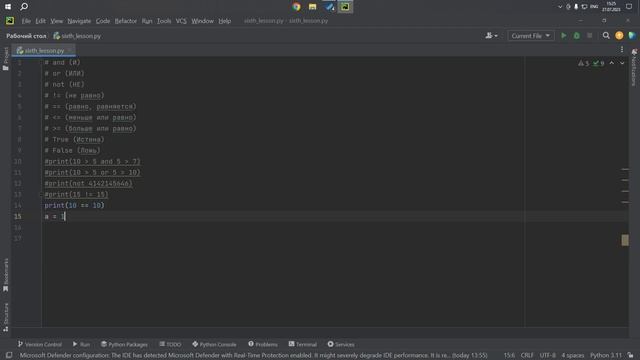Screen dimensions: 640x360
Task: Click the ENG input language indicator
Action: [594, 7]
